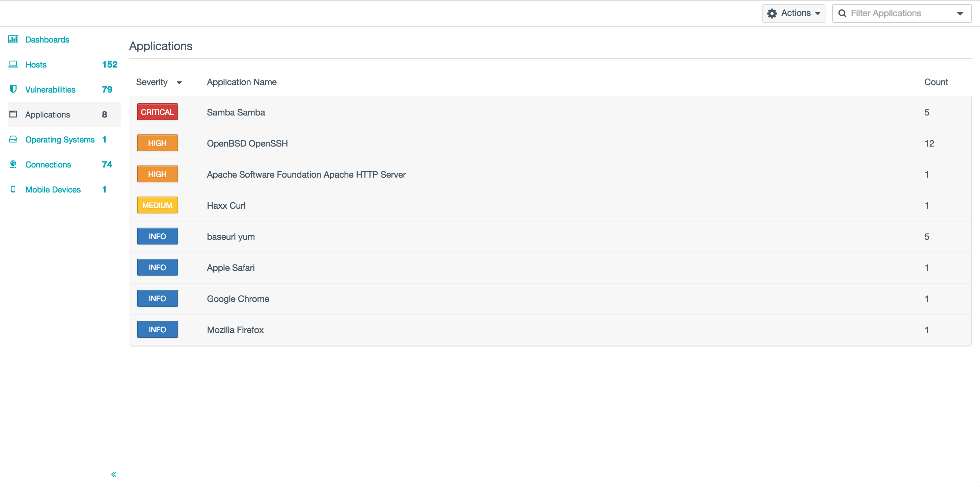Click the Mobile Devices phone icon
Viewport: 980px width, 487px height.
point(13,189)
